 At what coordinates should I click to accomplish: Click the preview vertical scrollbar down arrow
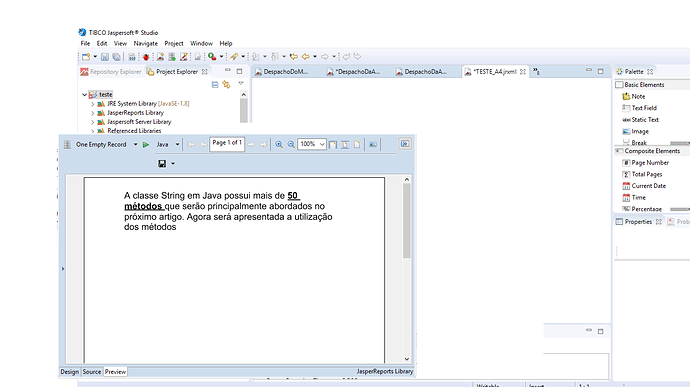[407, 359]
